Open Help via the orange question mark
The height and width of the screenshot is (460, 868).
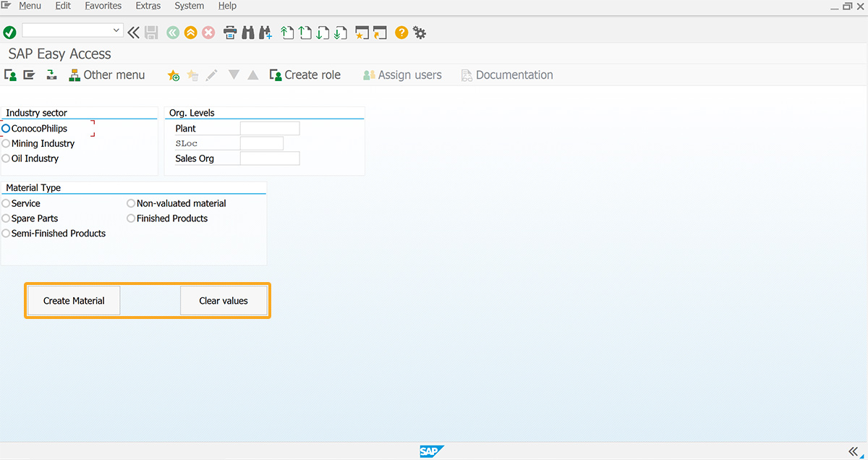pos(401,33)
